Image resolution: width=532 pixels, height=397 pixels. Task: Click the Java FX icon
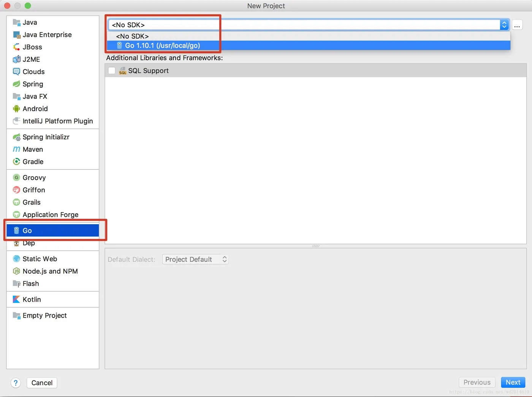coord(16,96)
